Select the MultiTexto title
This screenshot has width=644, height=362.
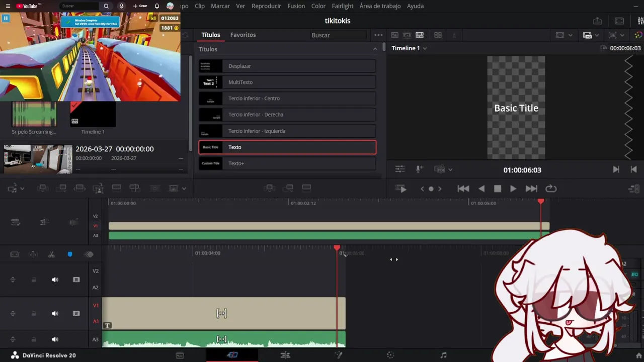287,82
